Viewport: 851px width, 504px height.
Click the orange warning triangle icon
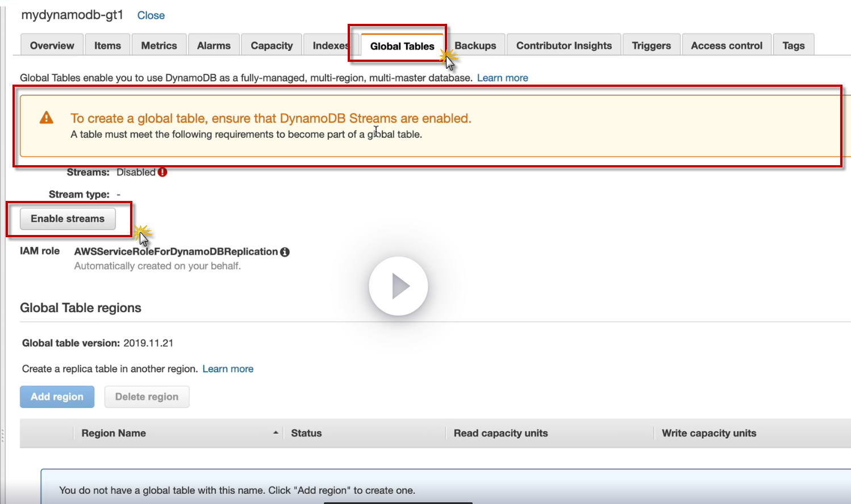click(47, 117)
